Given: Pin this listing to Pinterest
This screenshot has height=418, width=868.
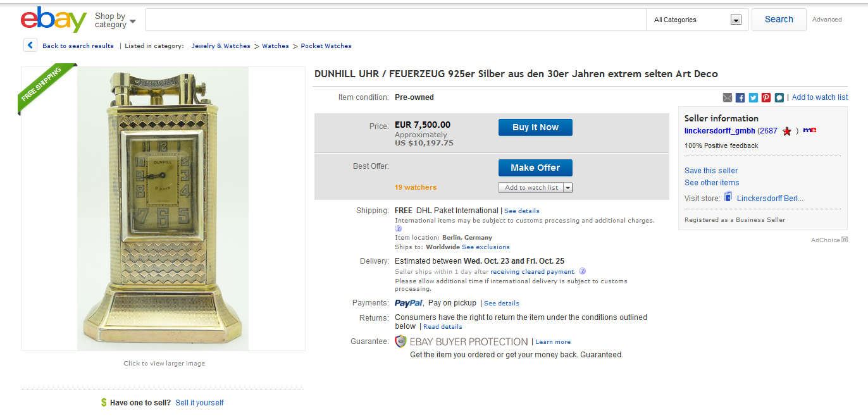Looking at the screenshot, I should click(x=766, y=97).
